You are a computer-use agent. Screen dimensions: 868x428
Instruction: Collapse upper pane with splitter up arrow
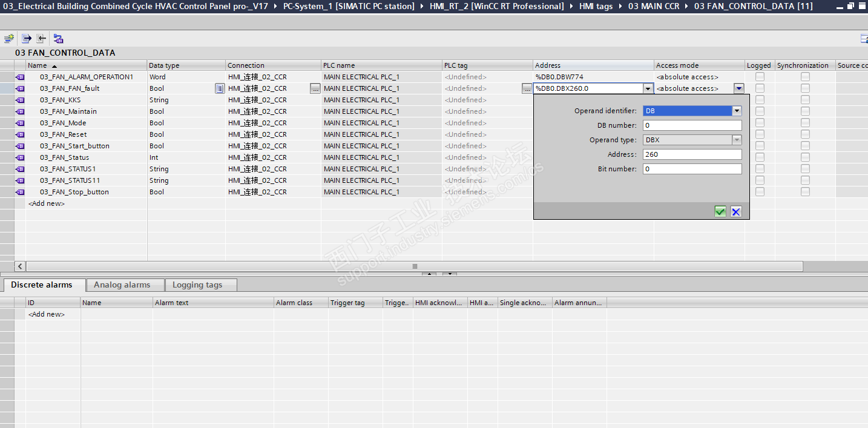429,274
